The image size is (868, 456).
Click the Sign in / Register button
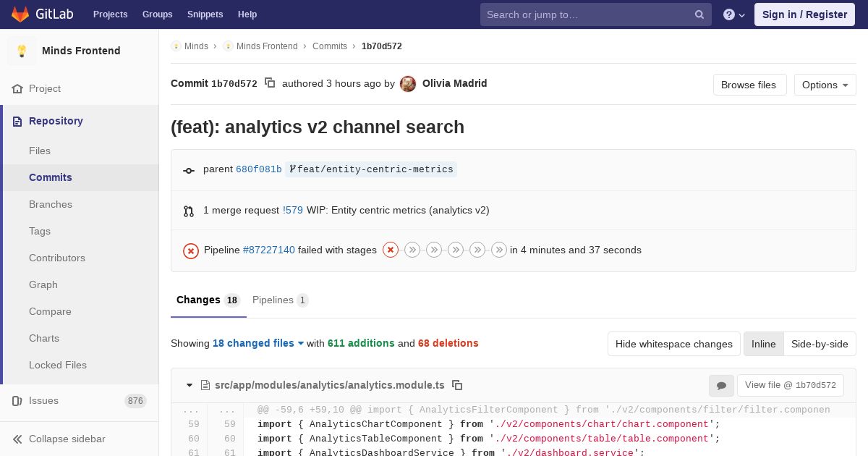tap(805, 14)
